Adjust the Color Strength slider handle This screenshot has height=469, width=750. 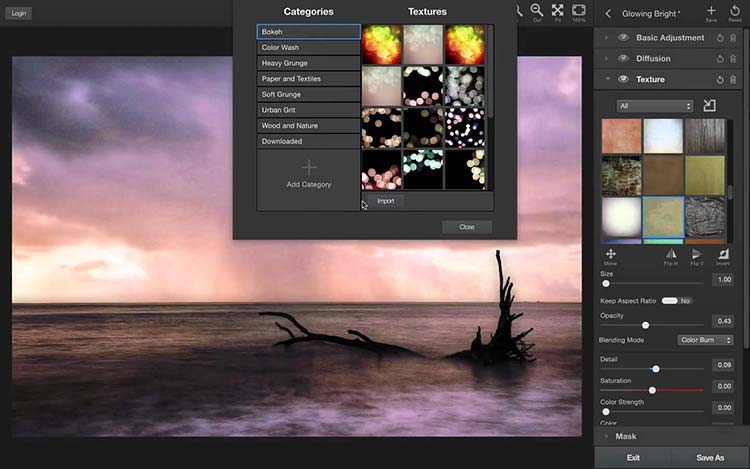coord(606,412)
